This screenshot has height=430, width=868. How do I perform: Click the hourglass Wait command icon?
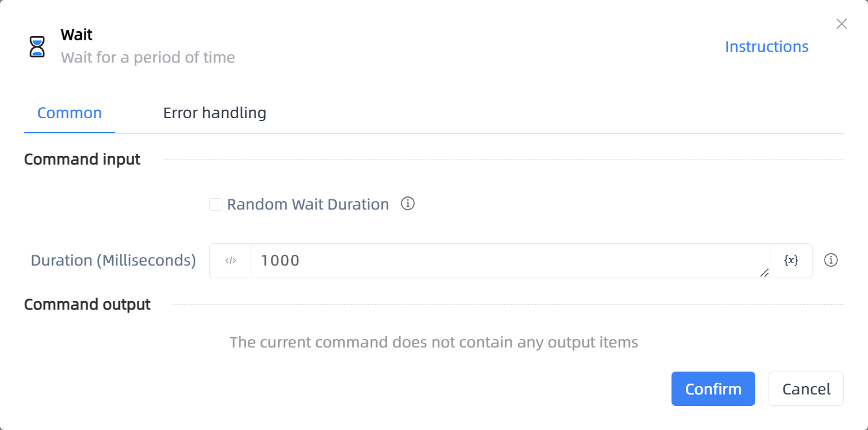[x=37, y=46]
